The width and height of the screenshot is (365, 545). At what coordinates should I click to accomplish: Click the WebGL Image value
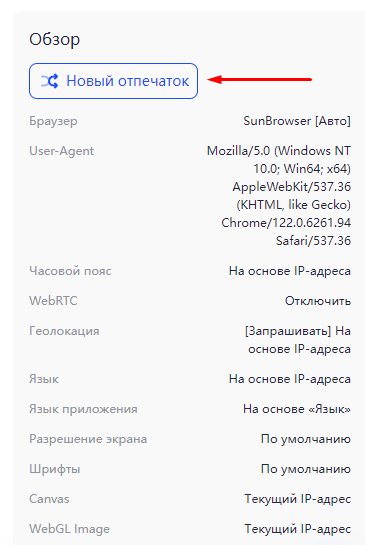298,529
